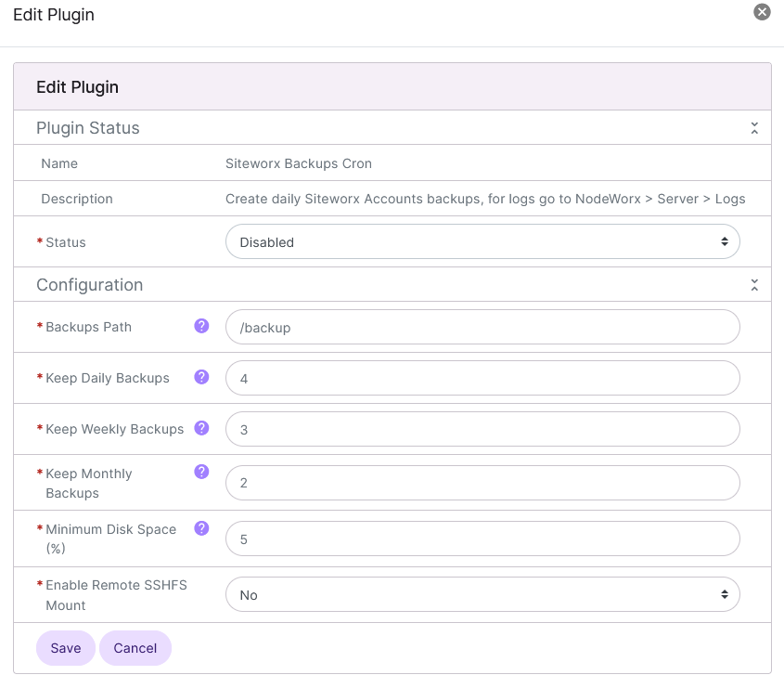Click the Plugin Status section header
This screenshot has height=688, width=784.
click(x=87, y=127)
